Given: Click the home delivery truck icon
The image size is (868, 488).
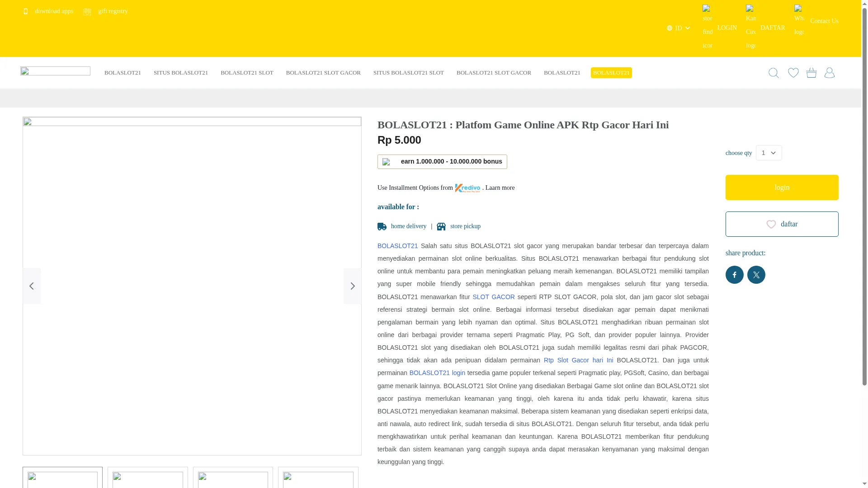Looking at the screenshot, I should tap(382, 226).
